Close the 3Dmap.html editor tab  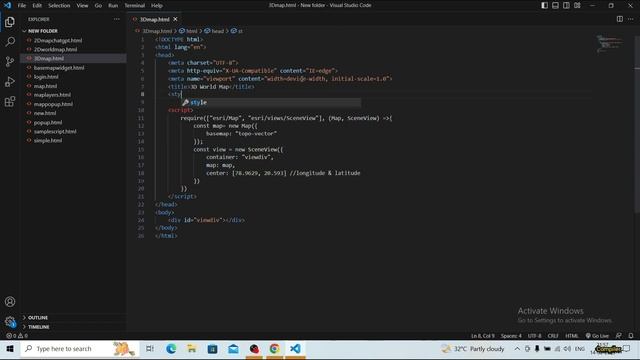[176, 19]
